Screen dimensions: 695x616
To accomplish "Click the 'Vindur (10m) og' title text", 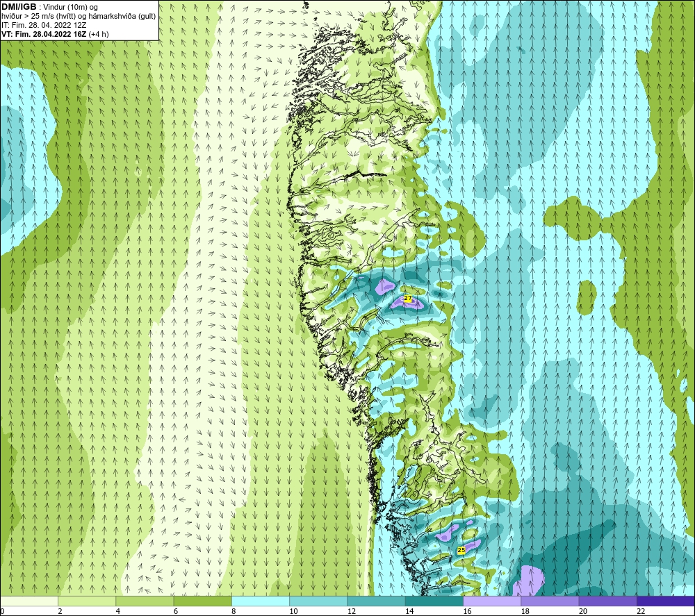I will 70,8.
